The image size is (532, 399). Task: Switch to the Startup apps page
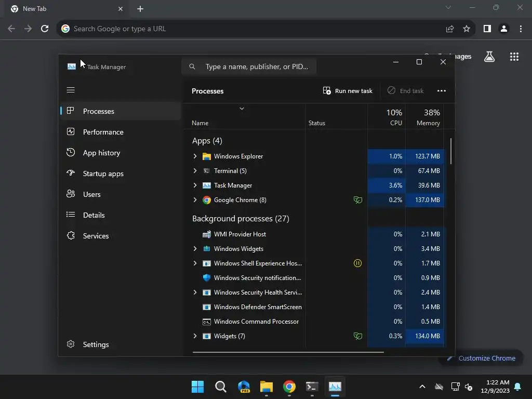(121, 174)
